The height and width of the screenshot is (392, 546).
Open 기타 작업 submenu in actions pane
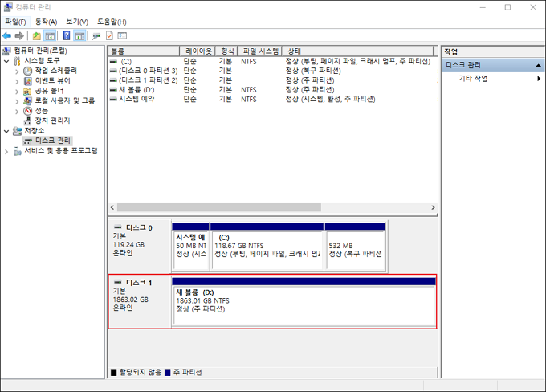pos(493,79)
